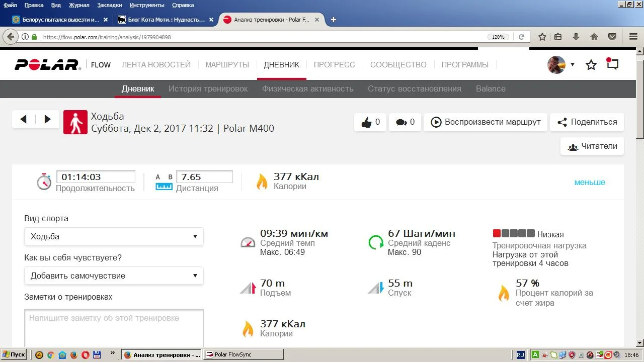Open the Инструменты menu
644x362 pixels.
[x=148, y=5]
